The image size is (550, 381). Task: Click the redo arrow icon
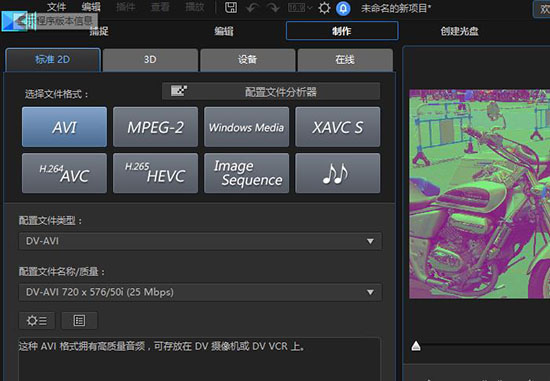coord(274,8)
